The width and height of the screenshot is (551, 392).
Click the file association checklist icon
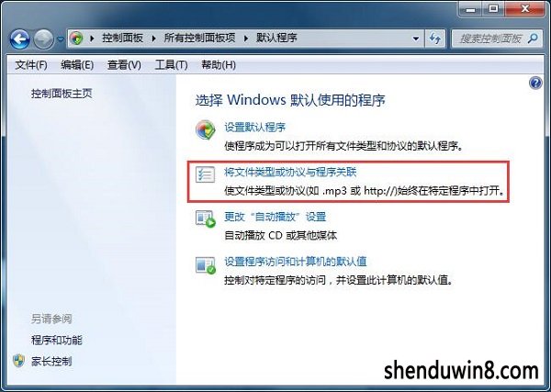(205, 174)
